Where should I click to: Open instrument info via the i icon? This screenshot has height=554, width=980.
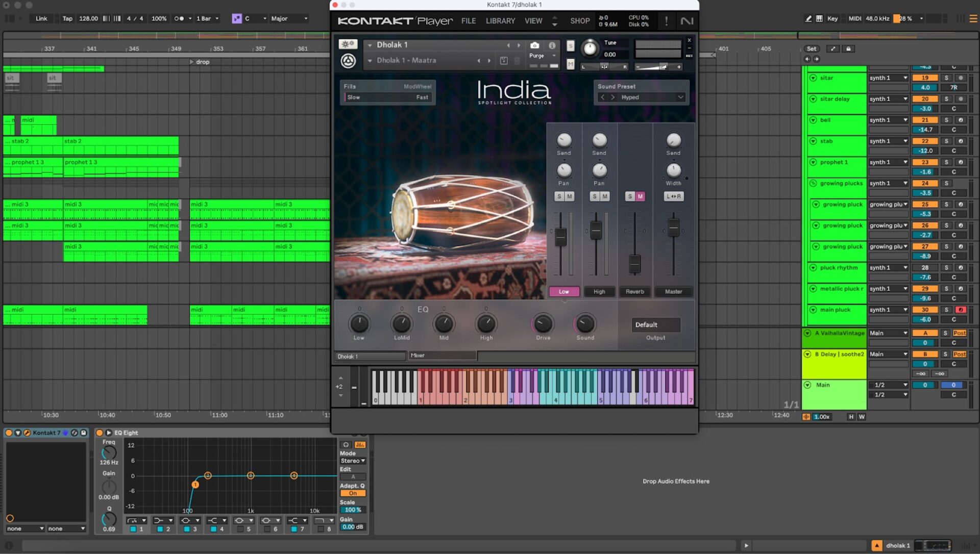(551, 45)
